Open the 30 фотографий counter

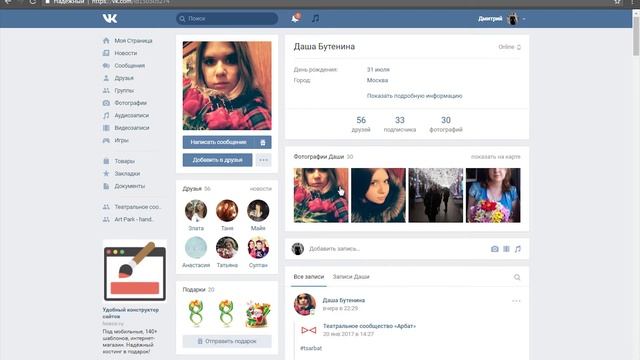446,124
